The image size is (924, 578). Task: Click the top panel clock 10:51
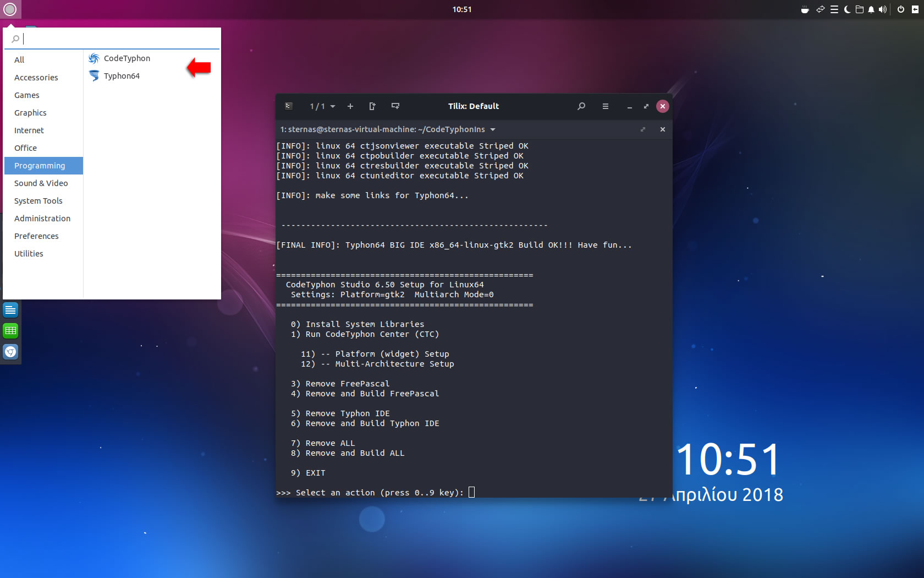462,9
